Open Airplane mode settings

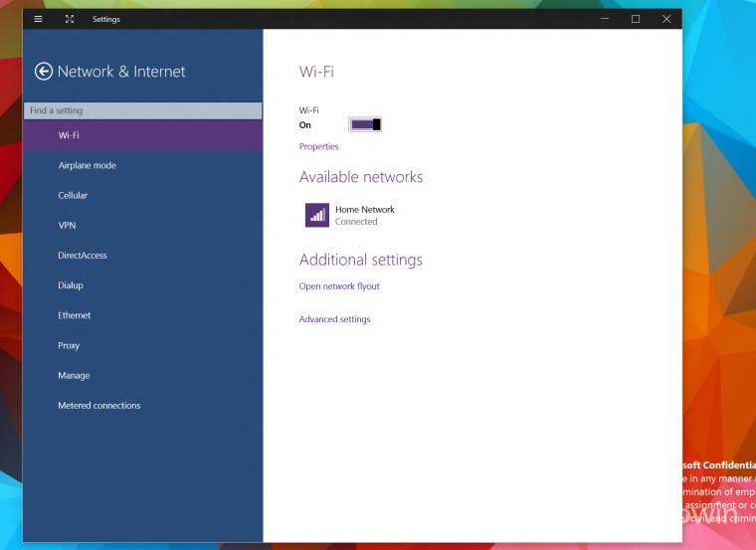[x=87, y=165]
